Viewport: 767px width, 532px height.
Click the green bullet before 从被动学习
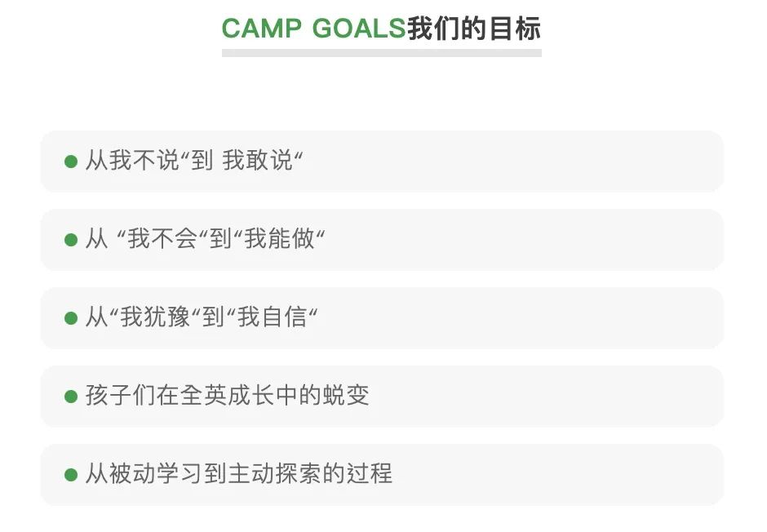71,475
